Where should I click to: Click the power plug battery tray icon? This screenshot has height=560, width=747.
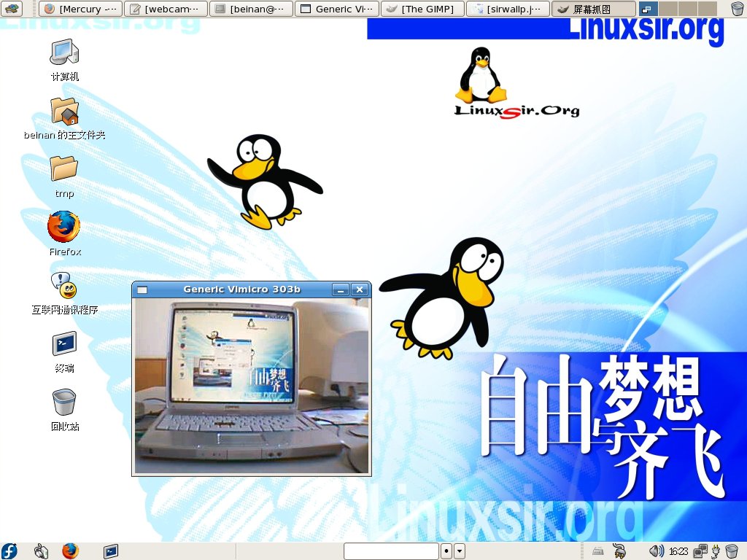click(x=716, y=551)
